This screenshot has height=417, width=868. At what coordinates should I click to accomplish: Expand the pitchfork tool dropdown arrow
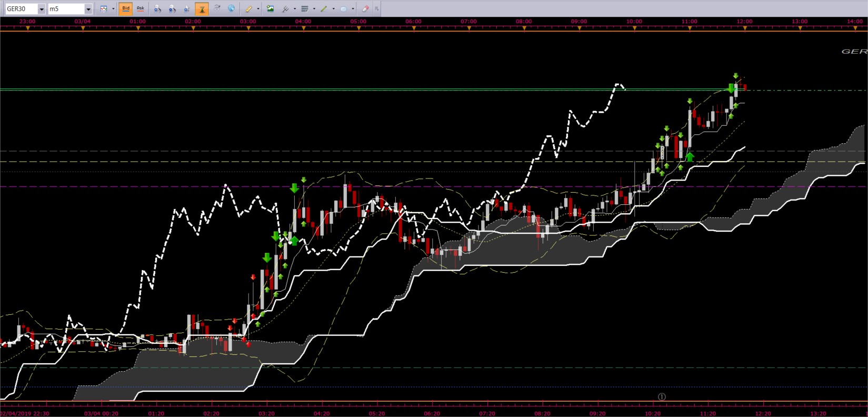click(295, 8)
